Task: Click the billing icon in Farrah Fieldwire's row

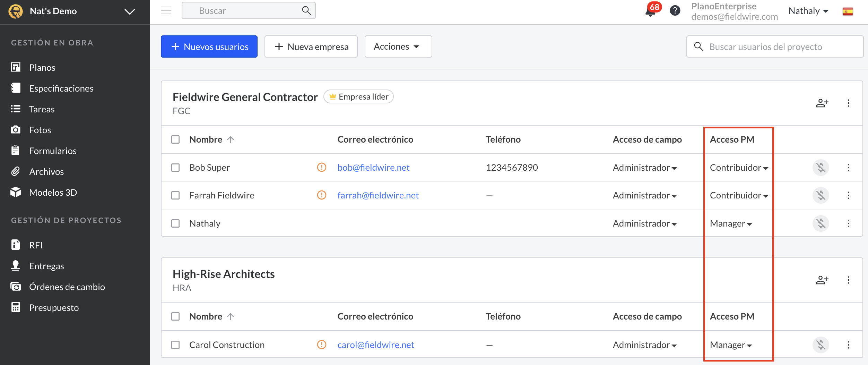Action: click(x=821, y=195)
